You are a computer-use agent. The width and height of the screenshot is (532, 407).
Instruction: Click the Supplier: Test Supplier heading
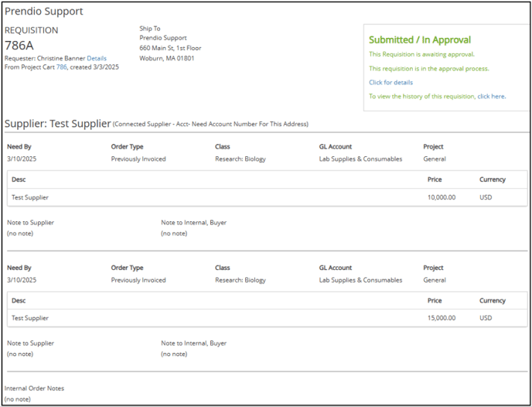tap(58, 124)
